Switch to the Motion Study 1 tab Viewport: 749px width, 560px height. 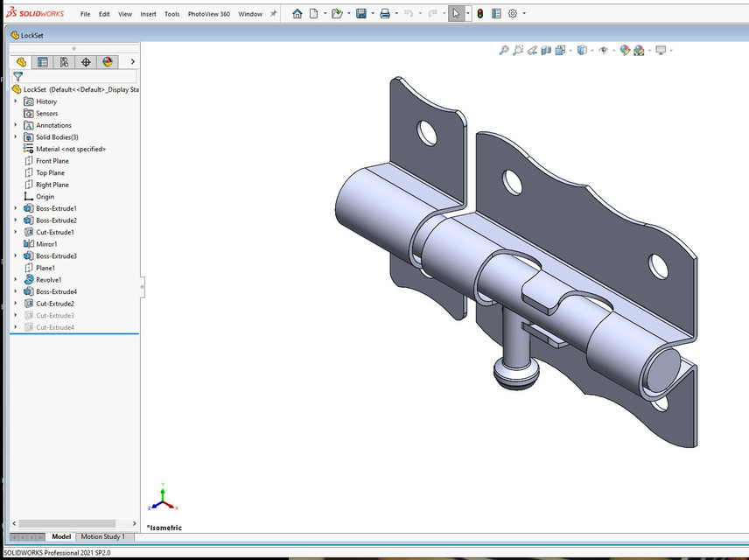tap(103, 536)
